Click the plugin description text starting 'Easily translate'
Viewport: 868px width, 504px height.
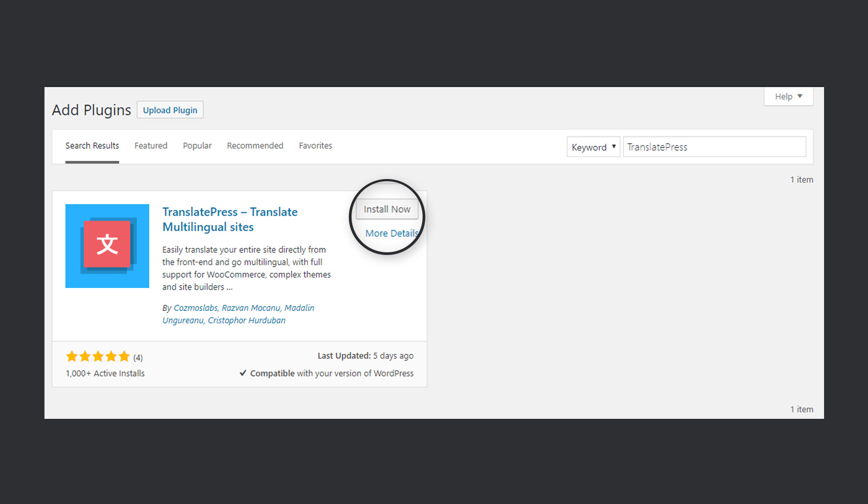(x=247, y=268)
